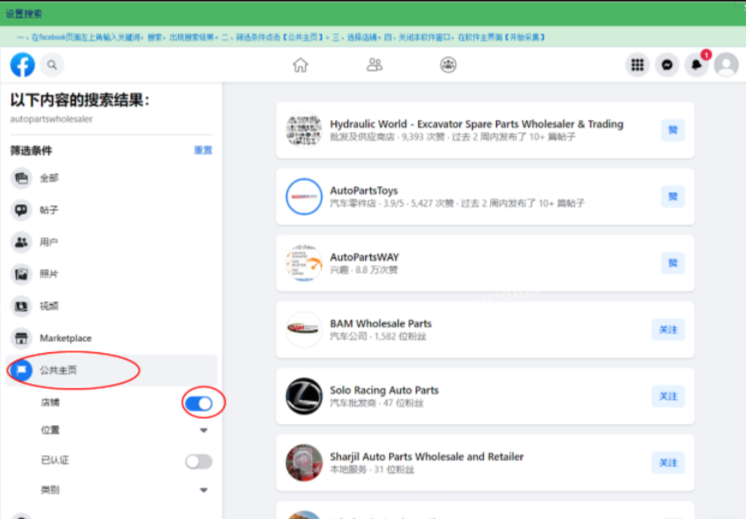Viewport: 746px width, 519px height.
Task: Like the AutoPartsWAY page
Action: [673, 263]
